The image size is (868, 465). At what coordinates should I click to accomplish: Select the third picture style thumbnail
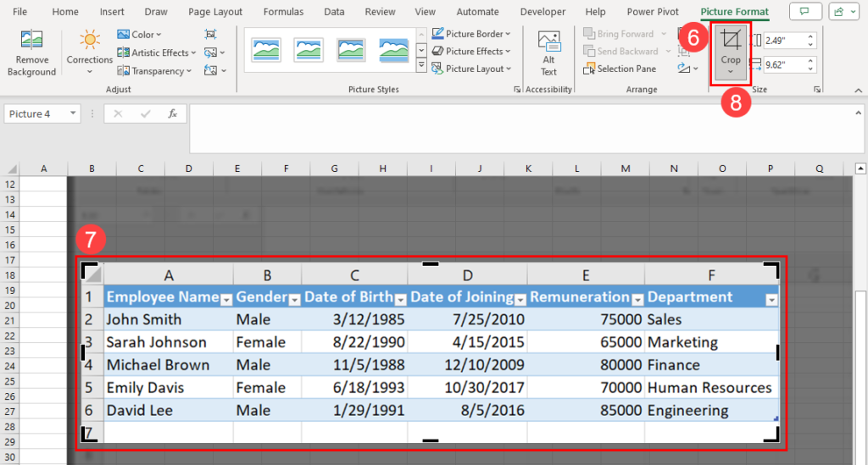pos(351,50)
